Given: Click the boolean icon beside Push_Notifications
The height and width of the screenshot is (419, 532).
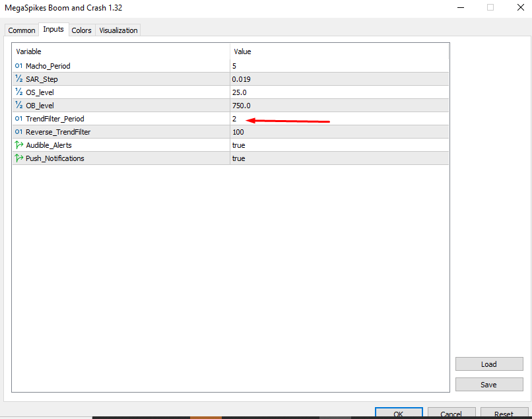Looking at the screenshot, I should click(x=19, y=158).
